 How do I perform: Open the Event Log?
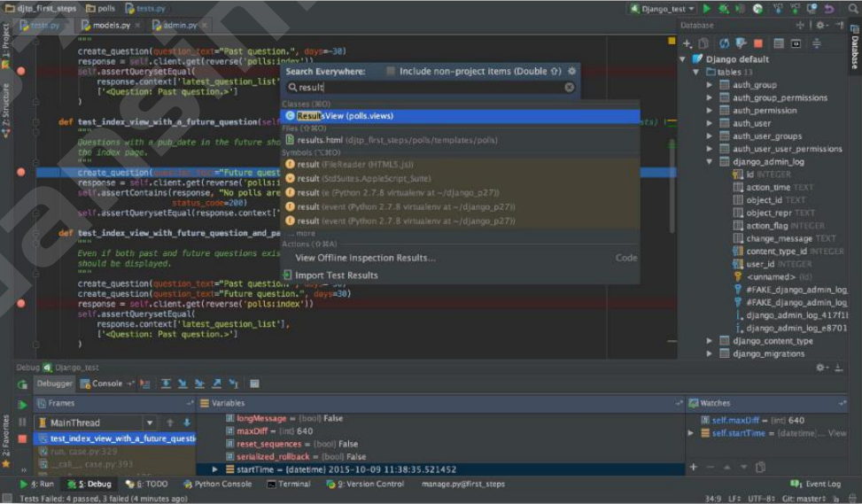816,484
